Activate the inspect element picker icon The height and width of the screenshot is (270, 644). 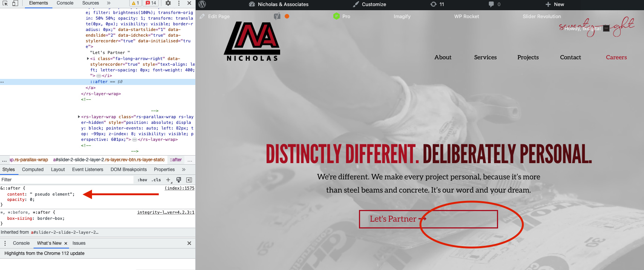[5, 3]
